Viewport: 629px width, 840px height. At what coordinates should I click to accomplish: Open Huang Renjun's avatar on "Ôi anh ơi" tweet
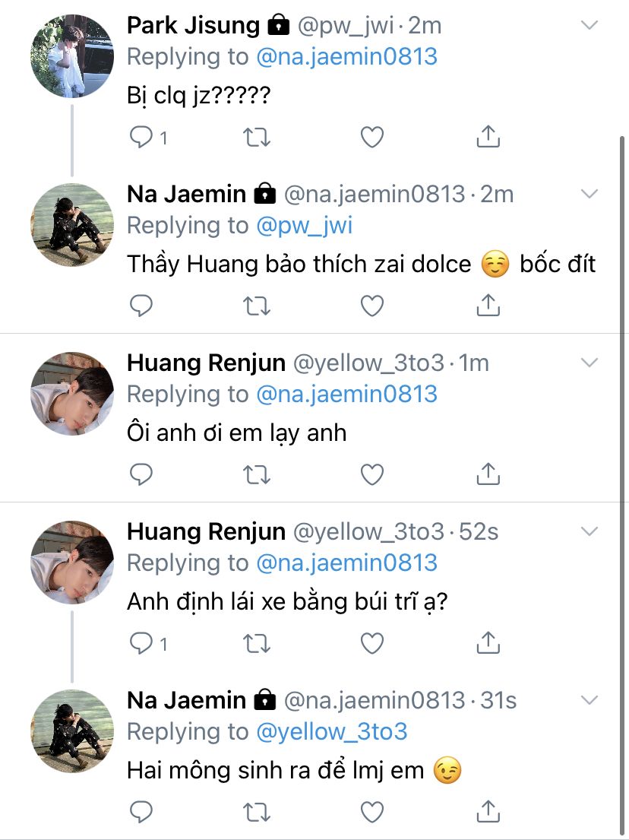(72, 393)
